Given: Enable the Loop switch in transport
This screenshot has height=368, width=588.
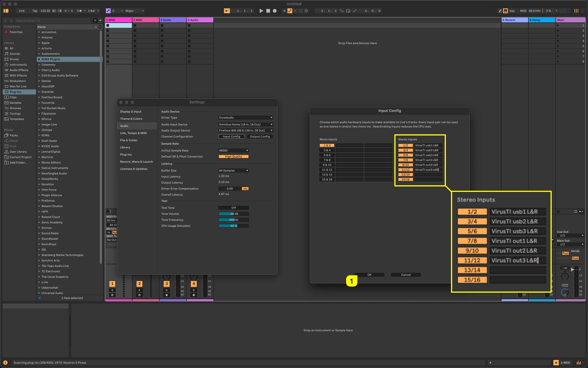Looking at the screenshot, I should pyautogui.click(x=348, y=11).
